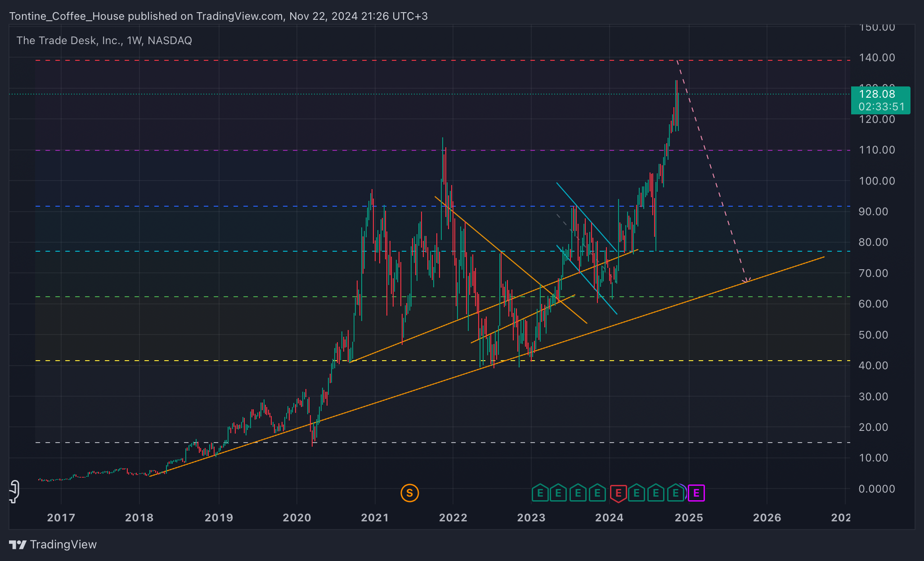Click the 2025 label on time axis

689,518
